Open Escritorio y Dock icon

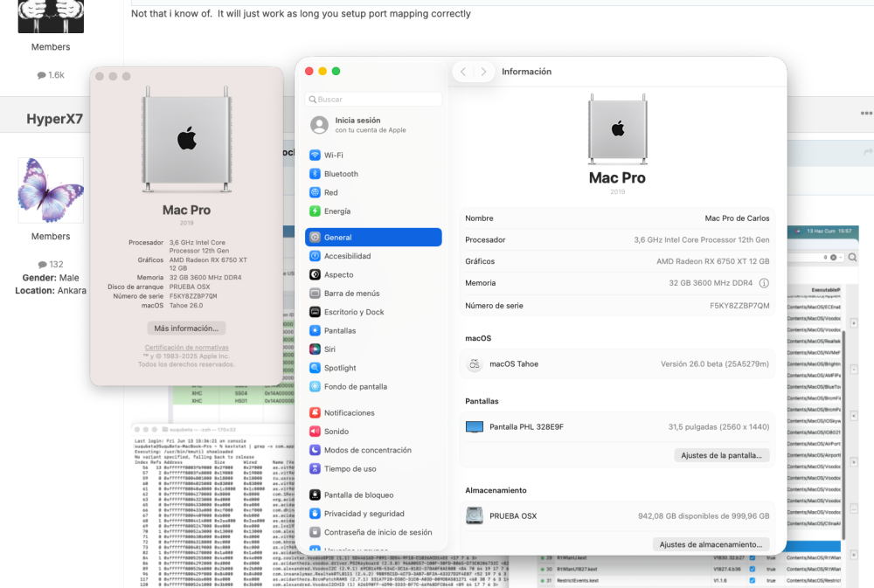tap(315, 312)
